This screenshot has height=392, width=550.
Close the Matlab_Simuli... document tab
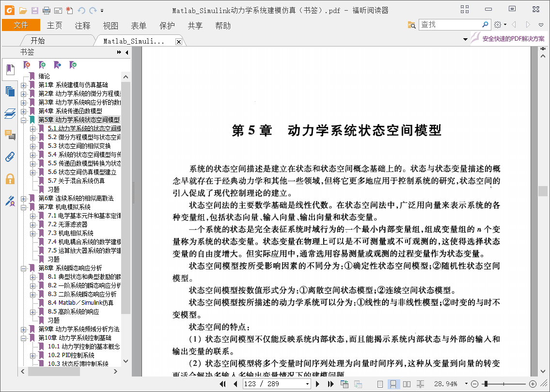[178, 42]
